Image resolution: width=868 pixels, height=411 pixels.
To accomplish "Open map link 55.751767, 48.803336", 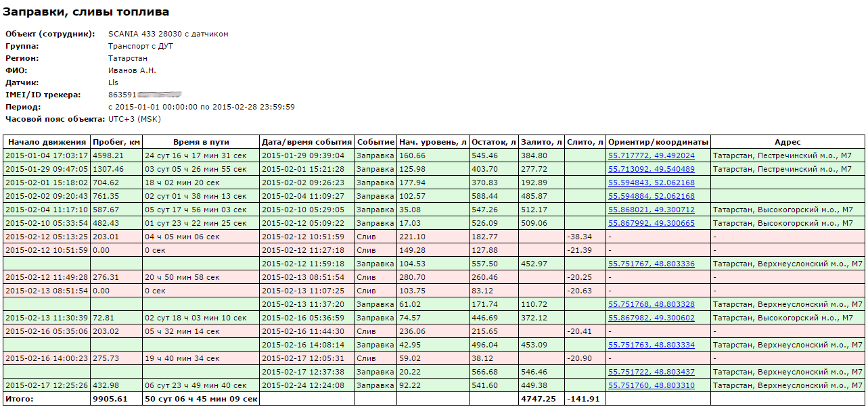I will (x=651, y=264).
